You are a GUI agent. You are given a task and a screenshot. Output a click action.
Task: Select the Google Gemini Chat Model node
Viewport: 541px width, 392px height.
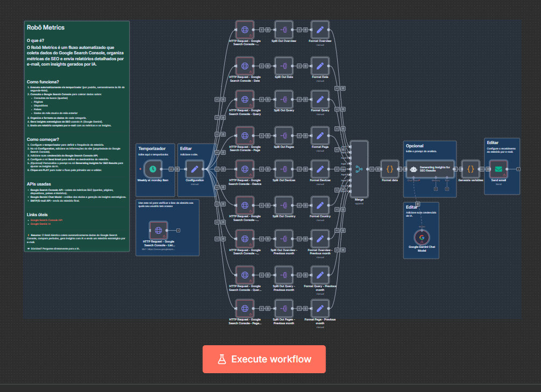(422, 237)
